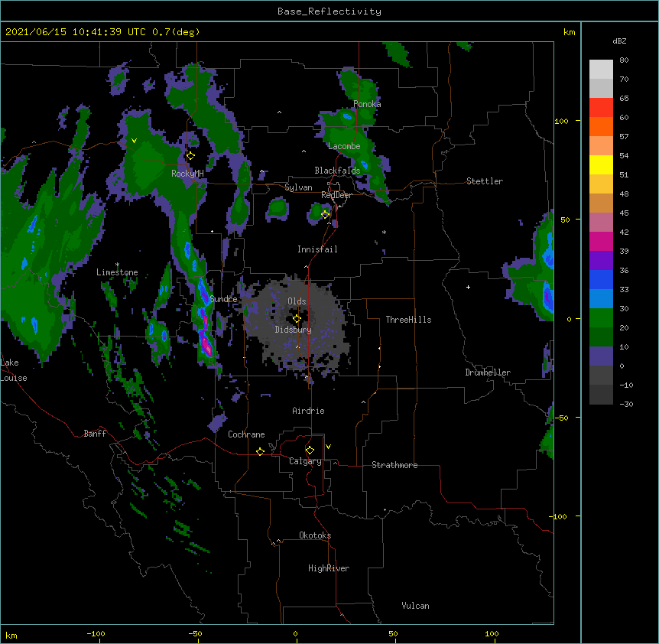
Task: Click the purple 10 dBZ legend swatch
Action: tap(601, 356)
